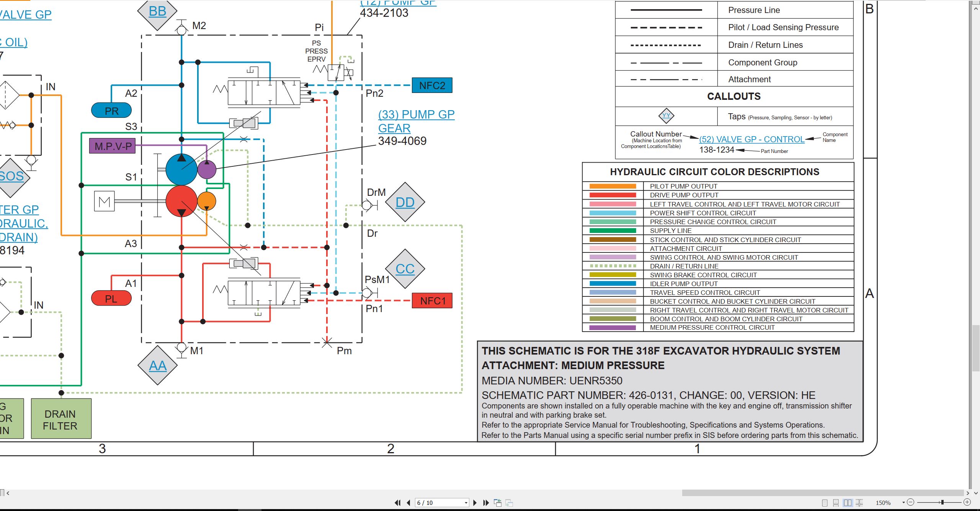Viewport: 980px width, 511px height.
Task: Click the MEDIUM PRESSURE CONTROL CIRCUIT purple swatch
Action: (x=613, y=328)
